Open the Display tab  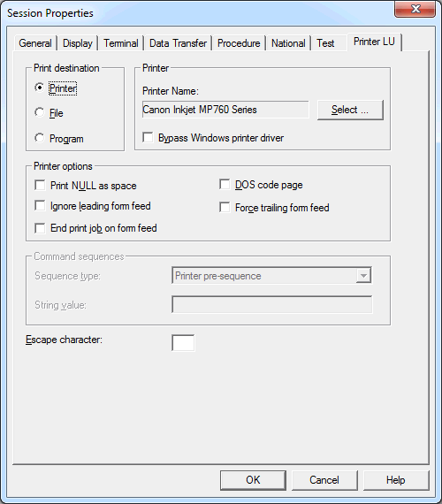coord(78,43)
